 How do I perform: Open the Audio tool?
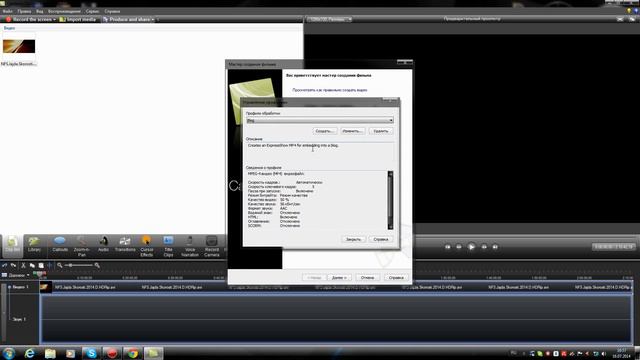[103, 244]
